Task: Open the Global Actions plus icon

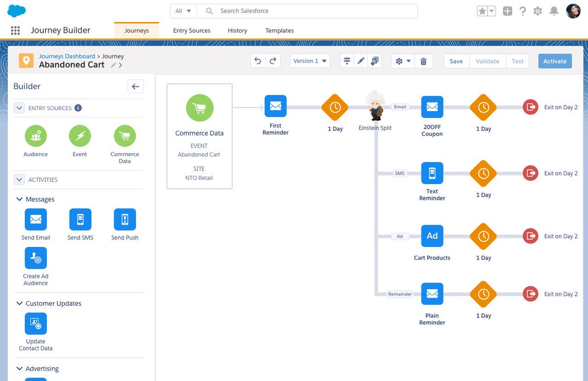Action: (x=508, y=11)
